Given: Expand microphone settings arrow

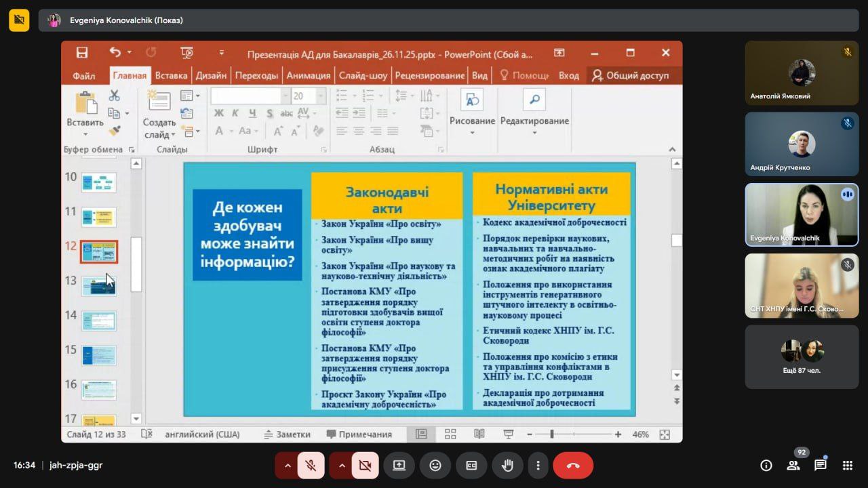Looking at the screenshot, I should 288,466.
